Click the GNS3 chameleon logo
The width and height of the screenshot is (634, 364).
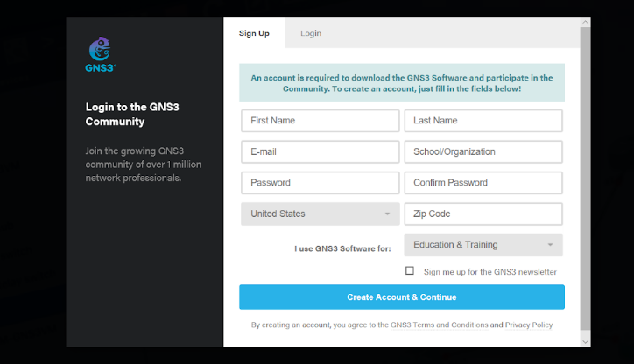click(101, 54)
